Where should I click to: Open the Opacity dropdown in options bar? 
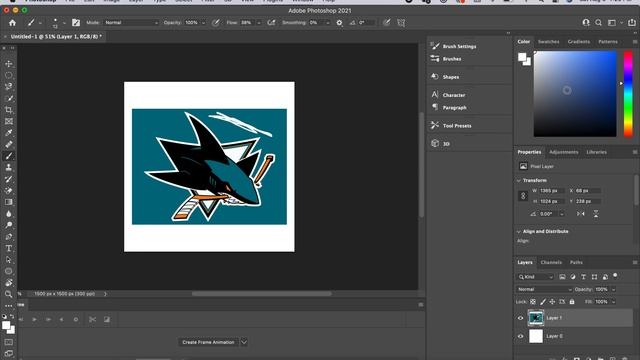[x=203, y=23]
